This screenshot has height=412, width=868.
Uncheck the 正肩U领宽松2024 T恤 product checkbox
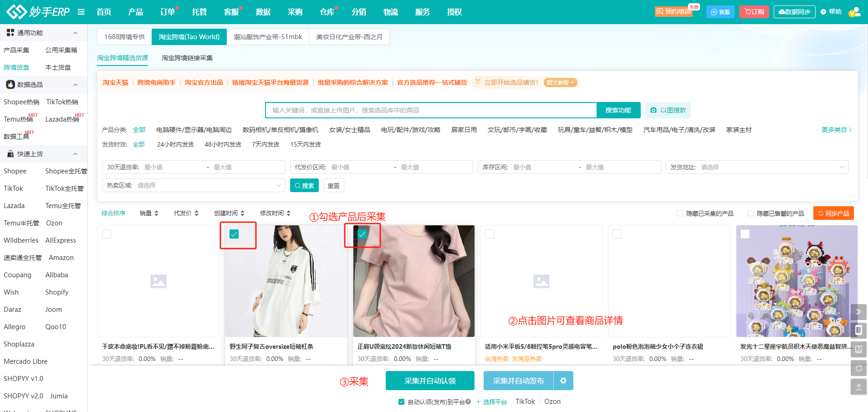(x=362, y=234)
